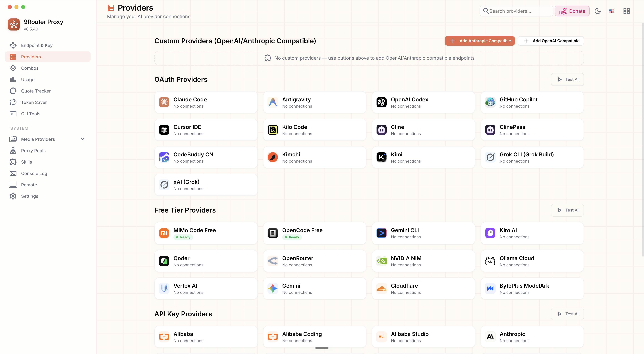Open the OpenRouter provider card
The image size is (644, 354).
pos(315,261)
